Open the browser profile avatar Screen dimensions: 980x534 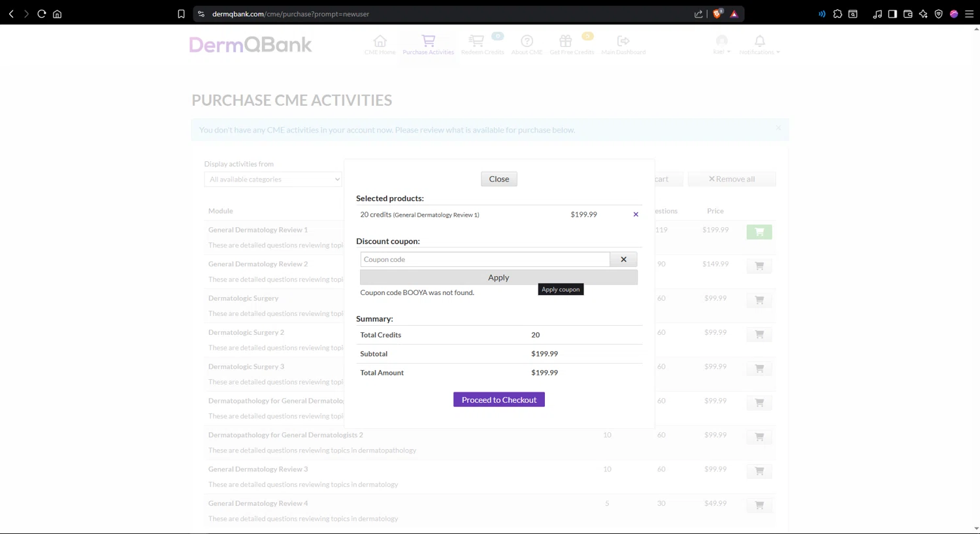(954, 14)
